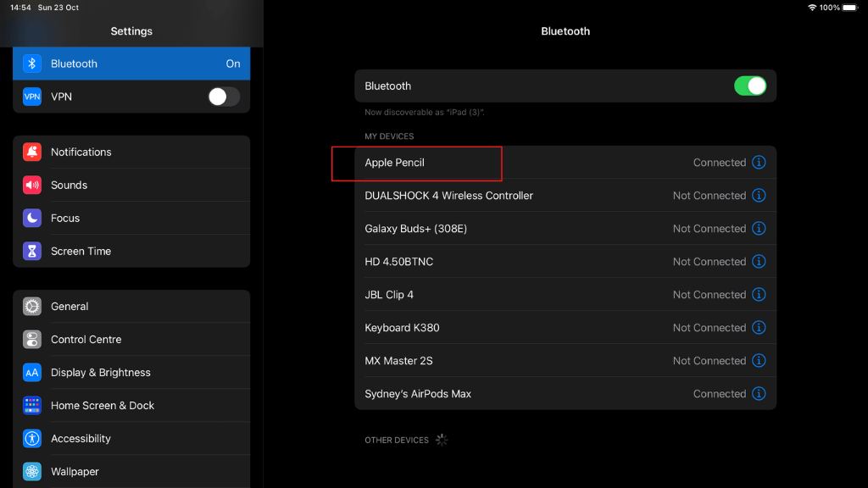Image resolution: width=868 pixels, height=488 pixels.
Task: Click the MY DEVICES section header
Action: [389, 136]
